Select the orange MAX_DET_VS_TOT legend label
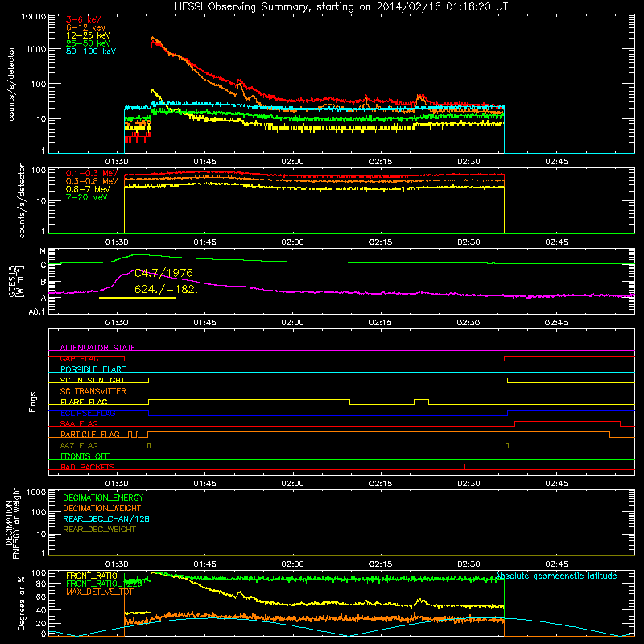 pos(100,592)
